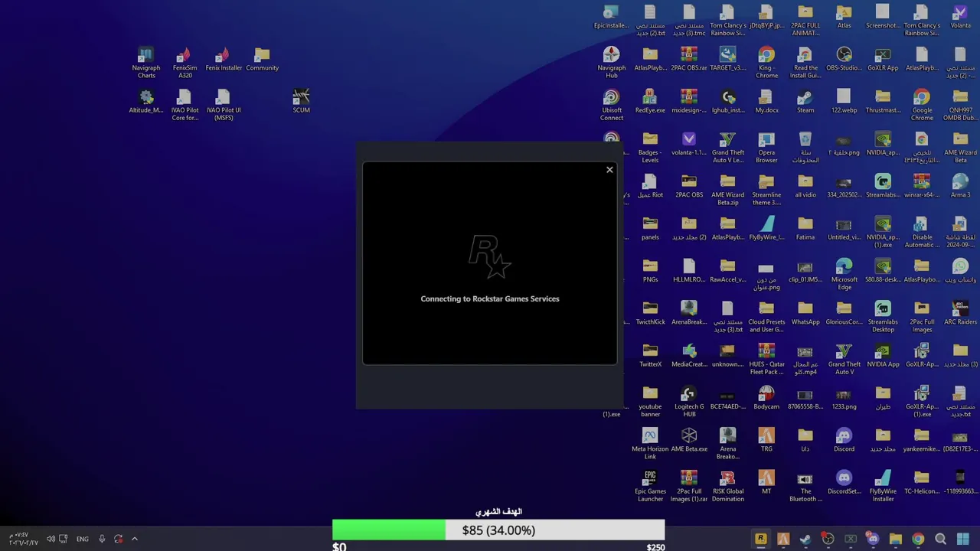Click the Rockstar Games Launcher taskbar icon
Image resolution: width=980 pixels, height=551 pixels.
(x=760, y=539)
